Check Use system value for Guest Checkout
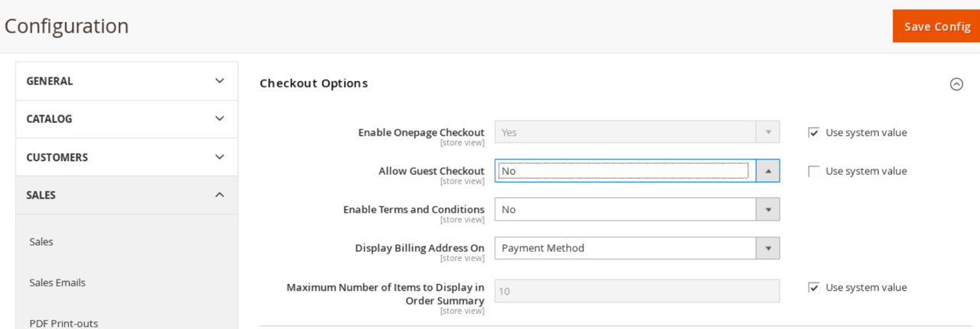980x329 pixels. point(813,171)
